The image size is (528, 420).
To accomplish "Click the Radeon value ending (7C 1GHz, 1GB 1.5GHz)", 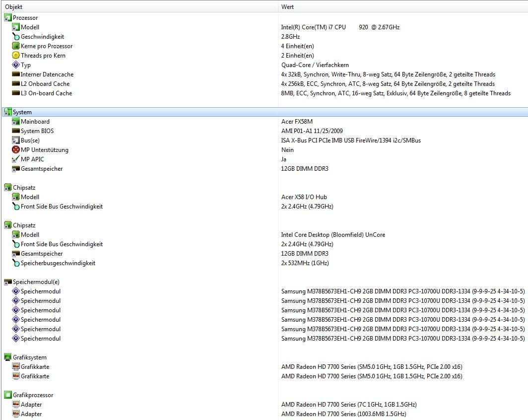I will click(x=349, y=405).
